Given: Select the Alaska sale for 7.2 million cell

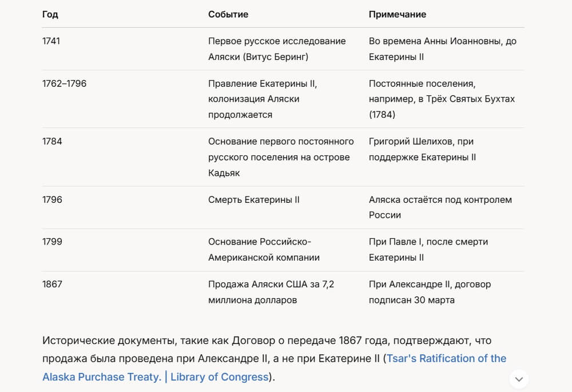Looking at the screenshot, I should (x=271, y=292).
